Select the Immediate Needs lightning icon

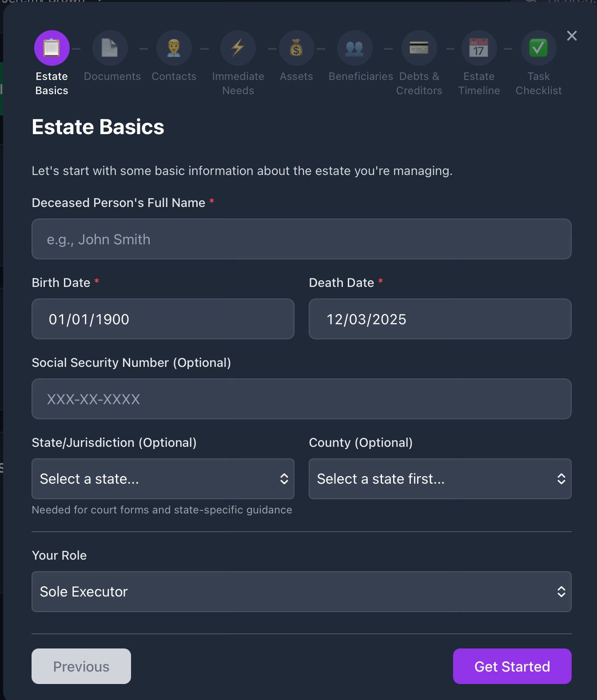238,48
